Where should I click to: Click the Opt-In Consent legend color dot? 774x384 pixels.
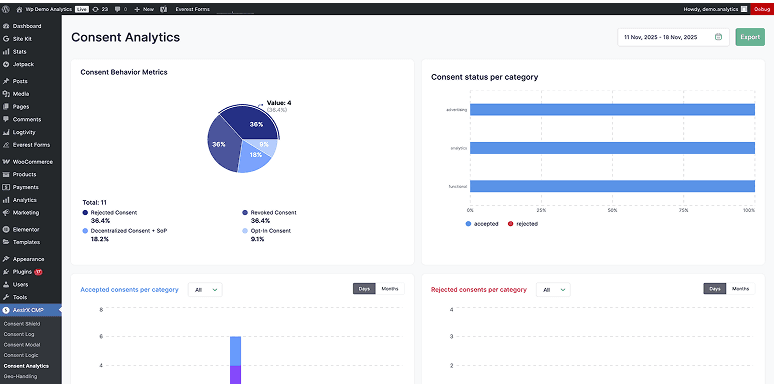pyautogui.click(x=245, y=231)
